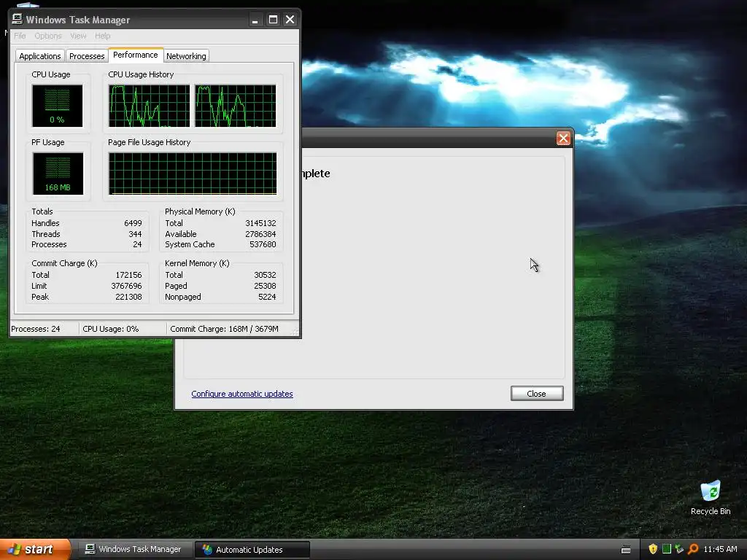Image resolution: width=747 pixels, height=560 pixels.
Task: Open the Help menu in Task Manager
Action: tap(102, 36)
